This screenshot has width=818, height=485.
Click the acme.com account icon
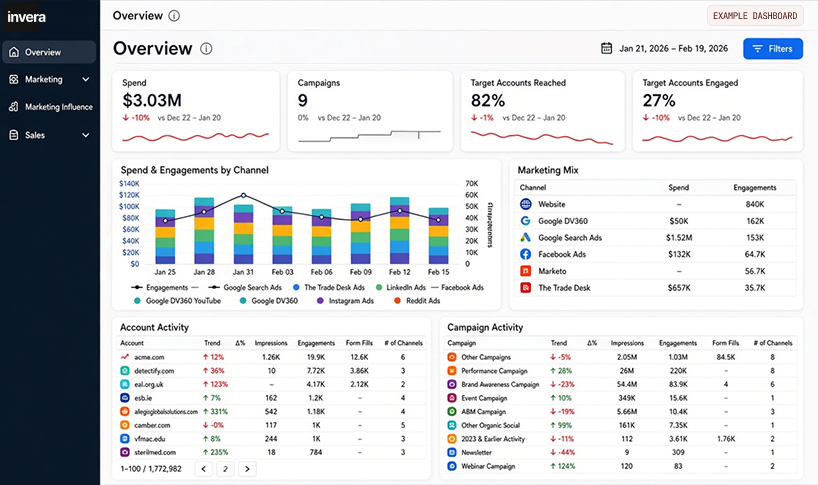[125, 357]
